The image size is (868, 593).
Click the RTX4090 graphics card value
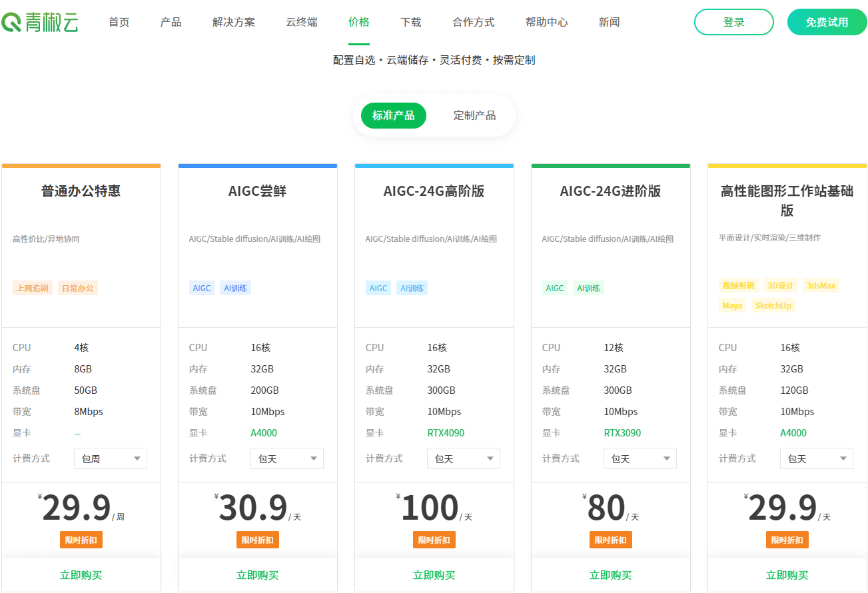click(x=446, y=433)
